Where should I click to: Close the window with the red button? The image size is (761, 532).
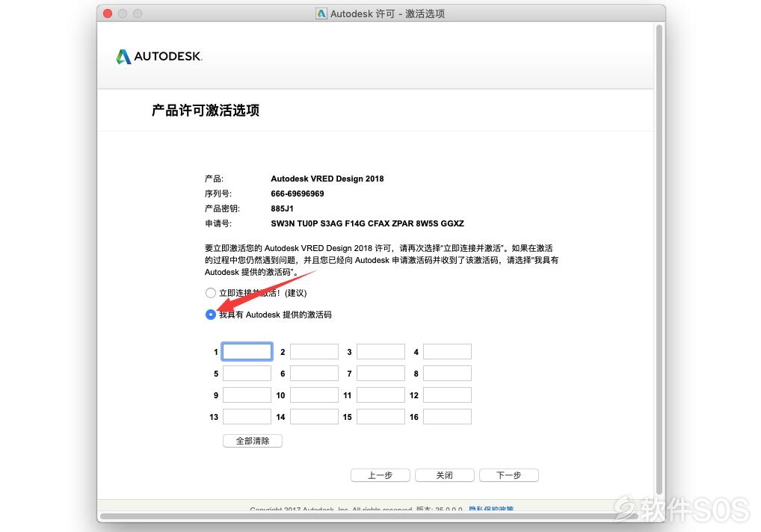[108, 13]
